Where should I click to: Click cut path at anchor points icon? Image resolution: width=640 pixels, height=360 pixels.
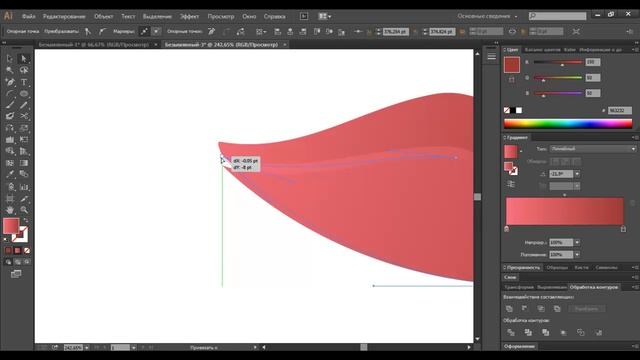coord(241,31)
